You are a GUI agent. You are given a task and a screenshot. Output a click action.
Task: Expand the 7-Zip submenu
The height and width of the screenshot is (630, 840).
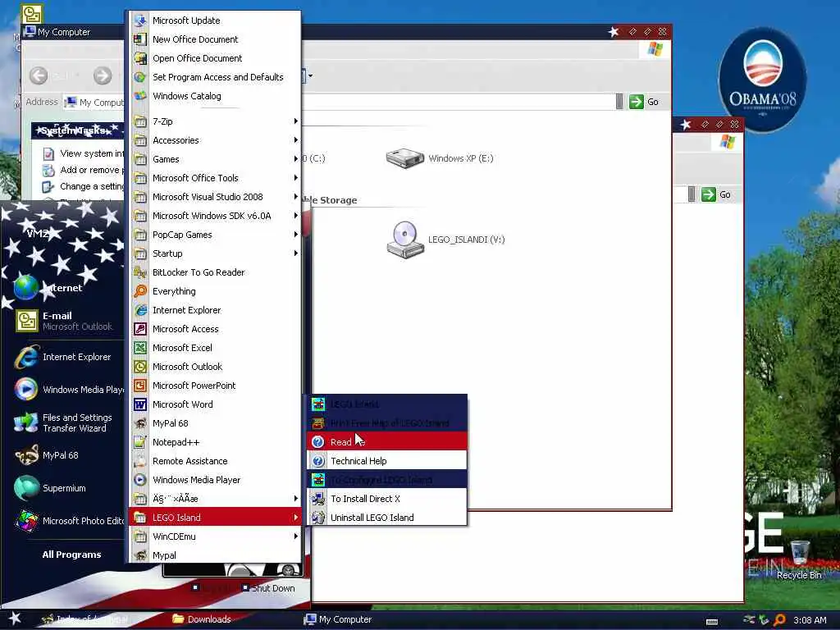[x=215, y=121]
